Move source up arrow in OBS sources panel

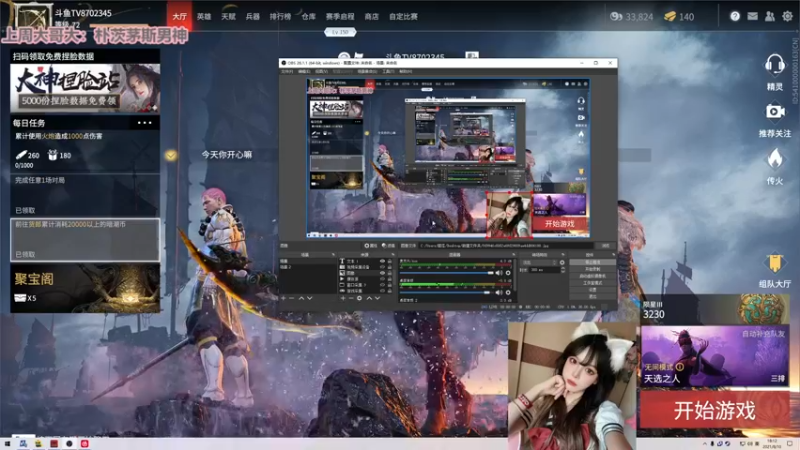pos(369,298)
